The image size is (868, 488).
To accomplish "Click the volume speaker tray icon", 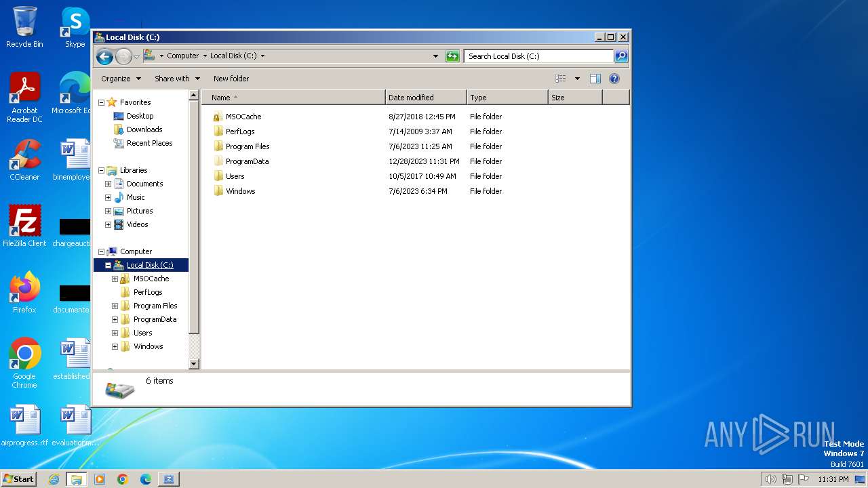I will pos(770,479).
